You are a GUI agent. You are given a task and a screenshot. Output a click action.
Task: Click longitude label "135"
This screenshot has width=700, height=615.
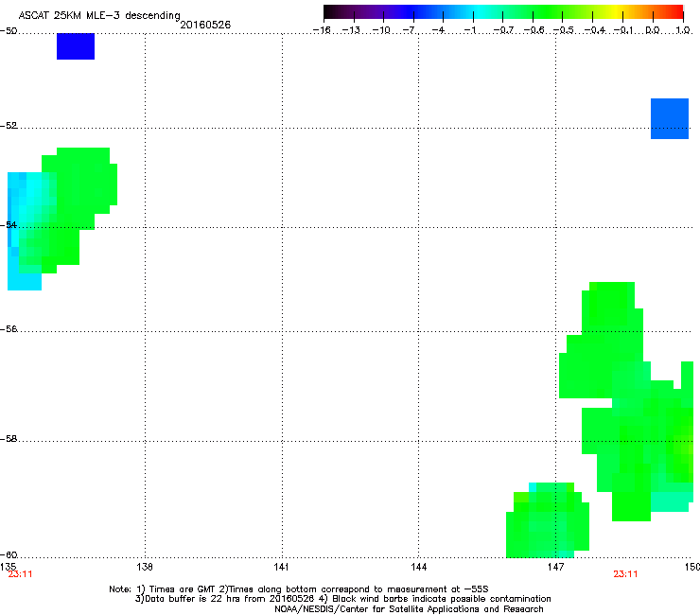tap(8, 567)
